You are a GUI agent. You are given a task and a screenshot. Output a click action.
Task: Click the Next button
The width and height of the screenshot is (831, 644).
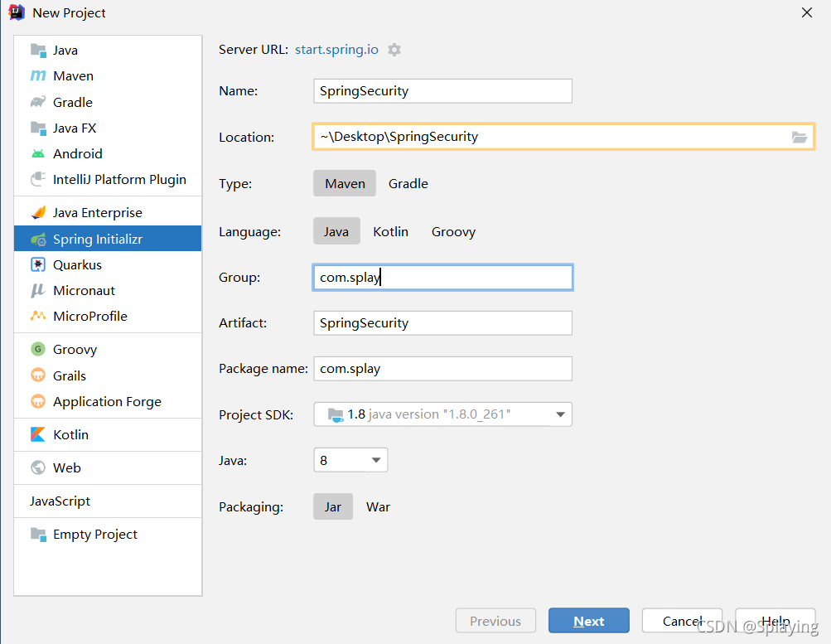[589, 621]
